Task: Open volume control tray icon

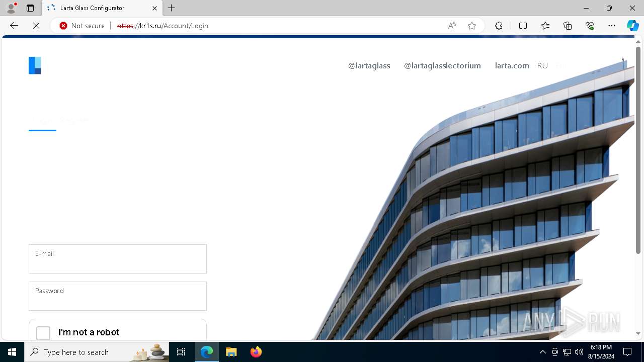Action: point(579,352)
